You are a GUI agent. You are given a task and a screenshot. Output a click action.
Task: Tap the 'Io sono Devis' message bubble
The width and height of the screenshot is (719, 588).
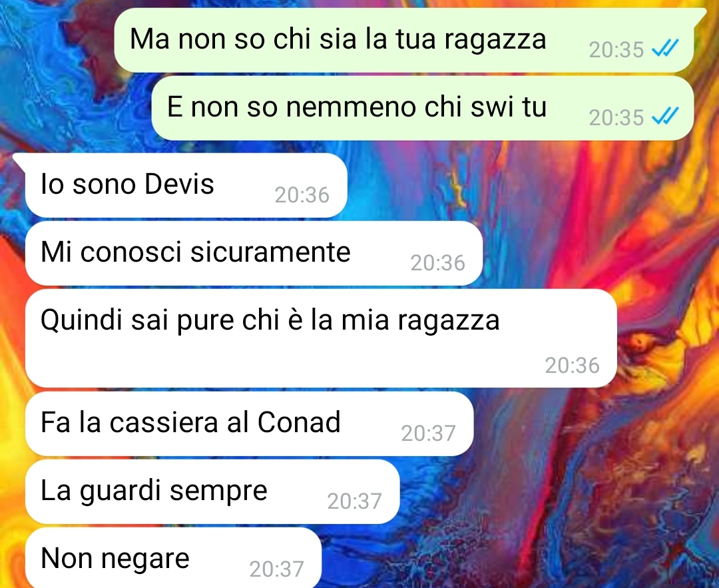click(186, 185)
